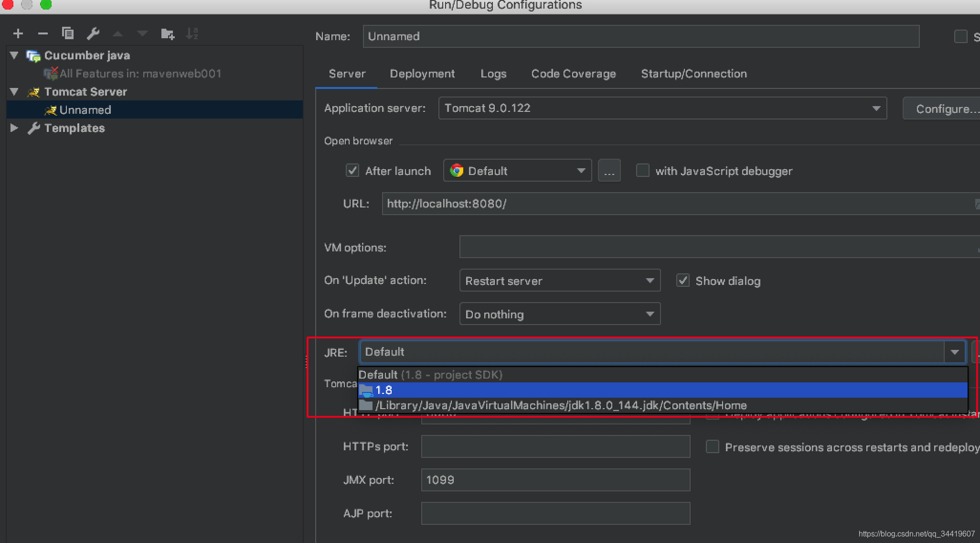The width and height of the screenshot is (980, 543).
Task: Enable Preserve sessions across restarts checkbox
Action: click(713, 447)
